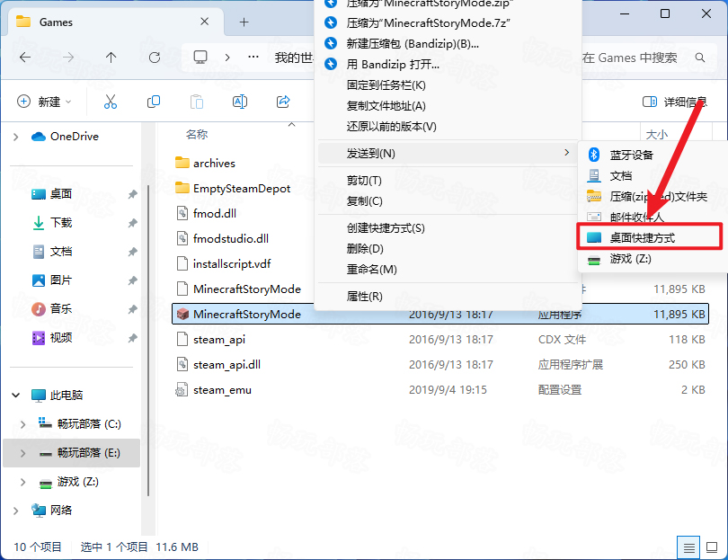The height and width of the screenshot is (560, 728).
Task: Click the Bluetooth icon for 蓝牙设备
Action: click(x=594, y=155)
